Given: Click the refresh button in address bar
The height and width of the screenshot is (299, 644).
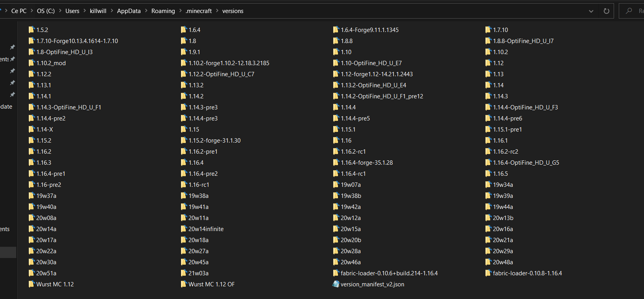Looking at the screenshot, I should (606, 11).
